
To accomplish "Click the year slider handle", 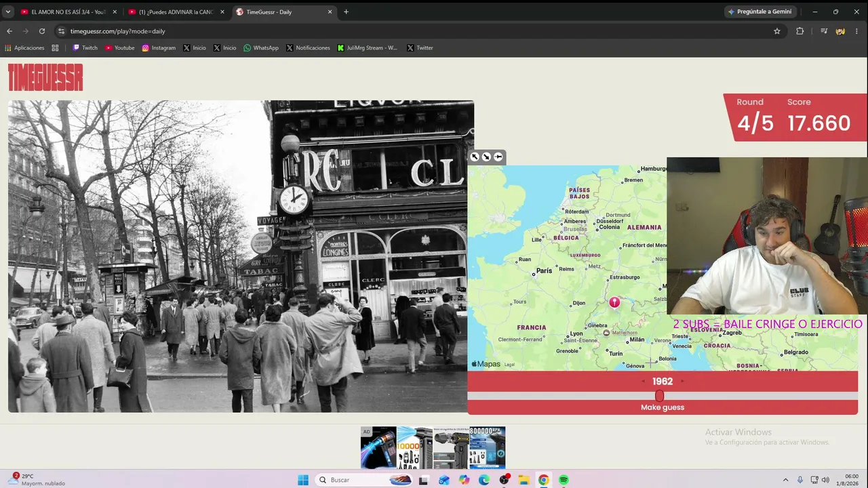I will 659,396.
